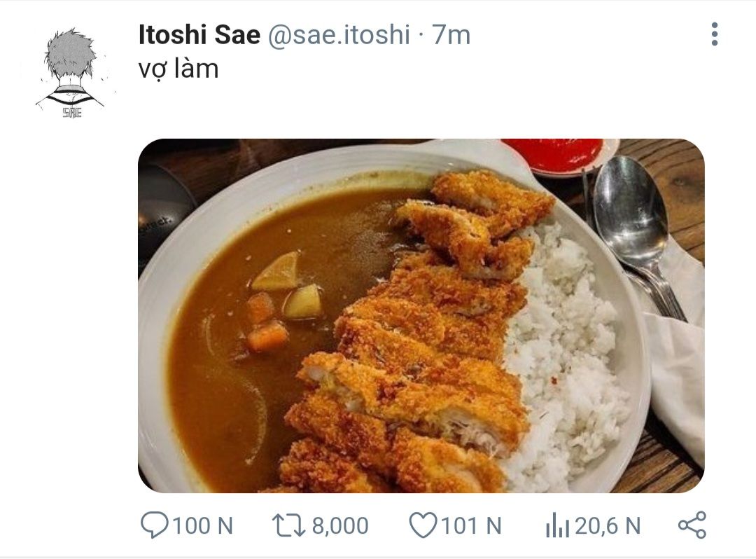Click the 20,6 N views count
Viewport: 756px width, 559px height.
pos(608,525)
